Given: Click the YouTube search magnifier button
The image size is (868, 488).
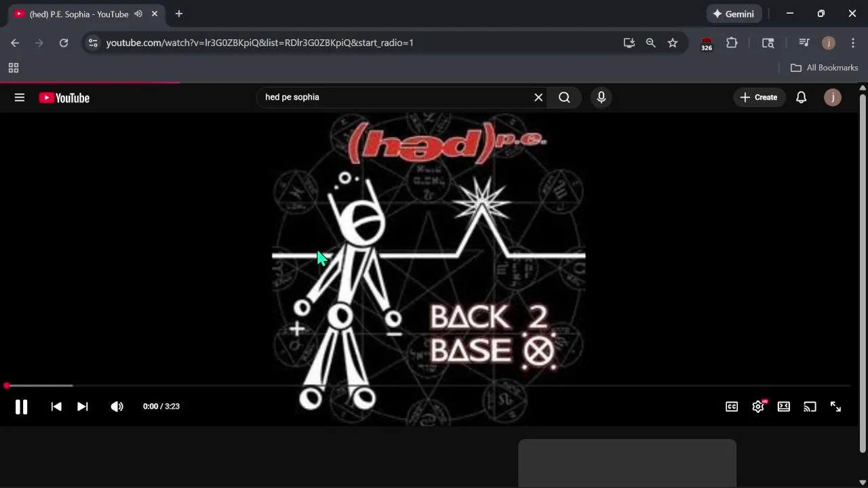Looking at the screenshot, I should click(x=564, y=98).
